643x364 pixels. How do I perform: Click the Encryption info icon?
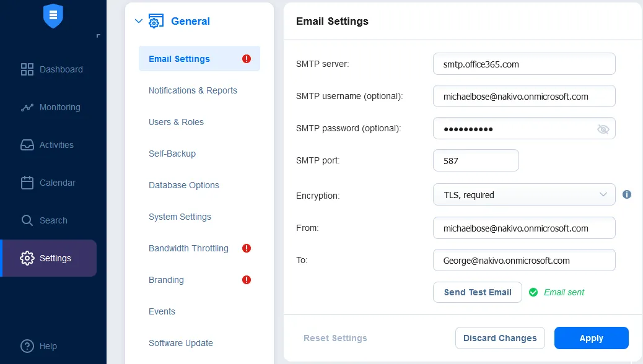pos(626,194)
